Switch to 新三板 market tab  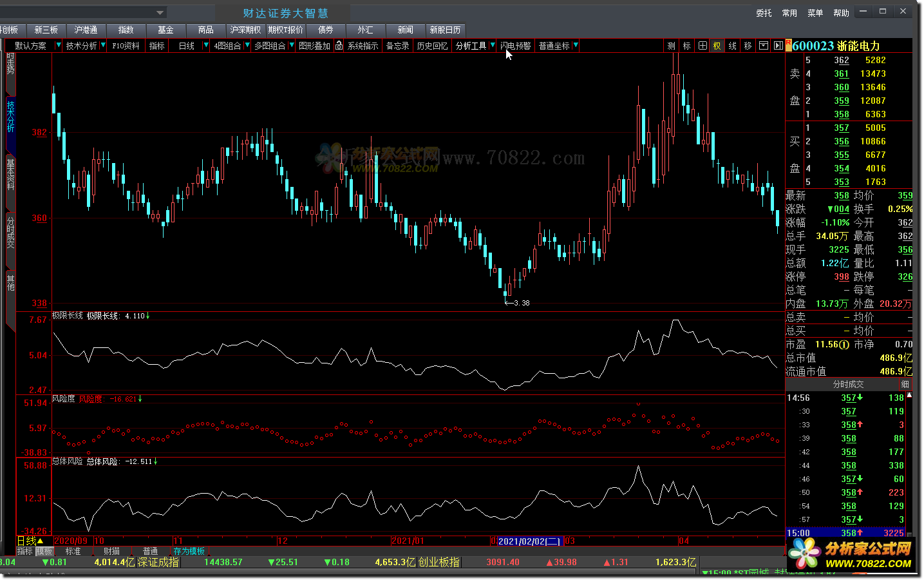click(x=46, y=30)
